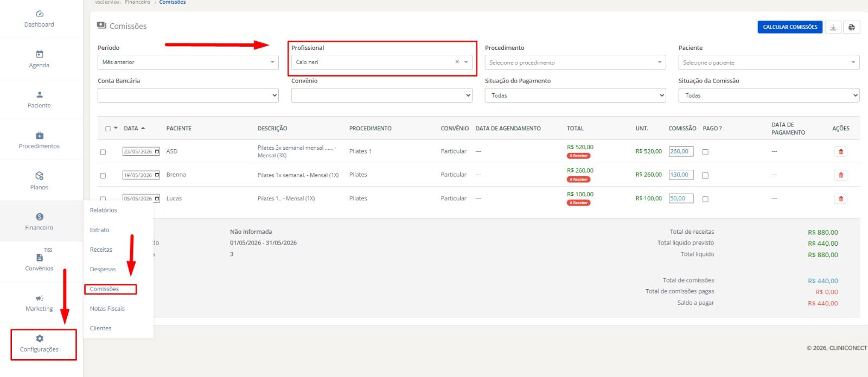
Task: Clear the Caio neri professional selection
Action: click(457, 62)
